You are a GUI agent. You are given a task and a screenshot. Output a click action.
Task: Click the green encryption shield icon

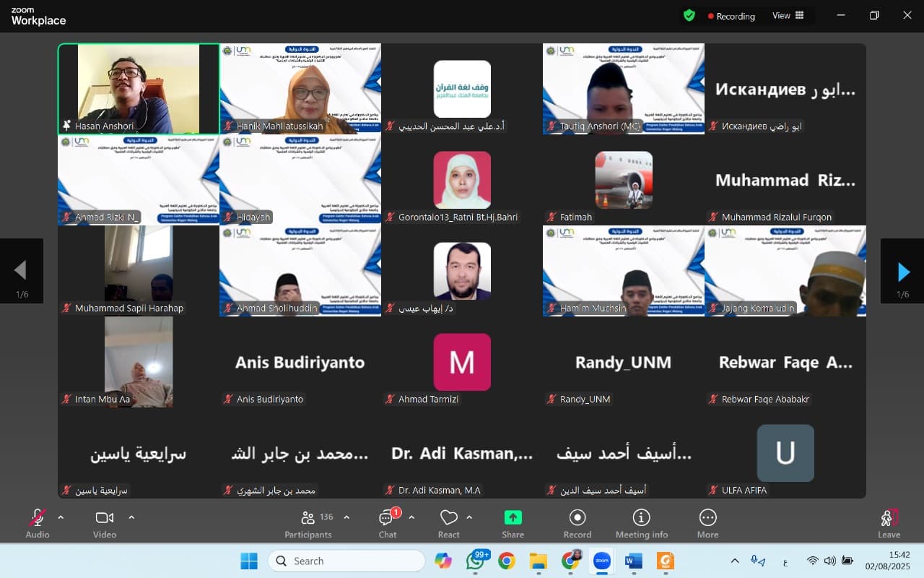pyautogui.click(x=689, y=15)
